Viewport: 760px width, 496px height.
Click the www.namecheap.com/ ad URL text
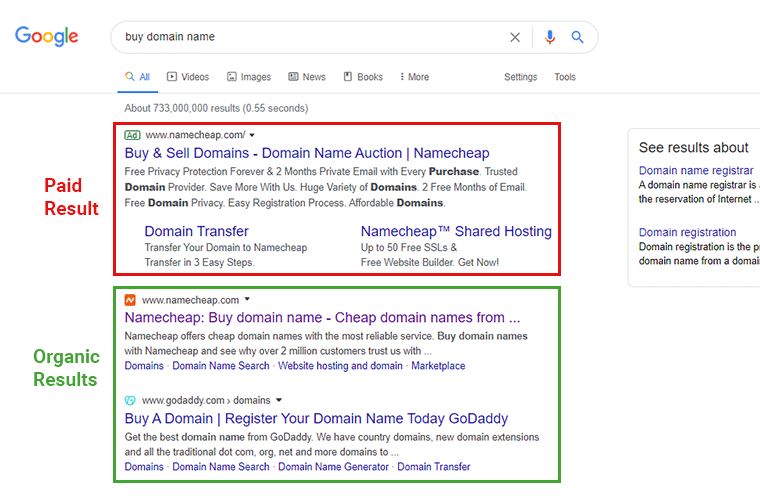(195, 135)
